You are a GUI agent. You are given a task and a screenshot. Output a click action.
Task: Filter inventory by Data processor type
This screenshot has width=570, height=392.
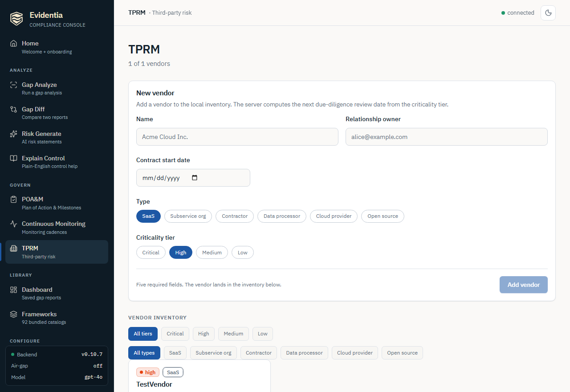[x=304, y=353]
